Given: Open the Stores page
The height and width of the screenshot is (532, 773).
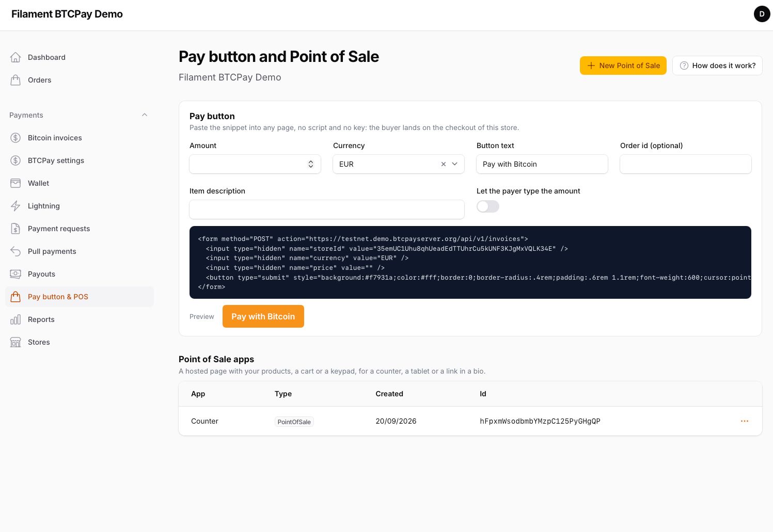Looking at the screenshot, I should click(80, 342).
